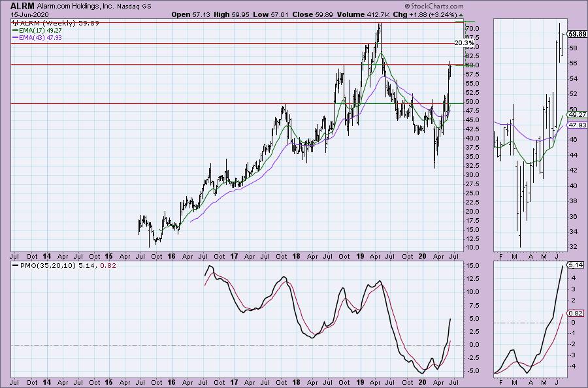Click the bar-chart icon before ALRM (Weekly) legend
The width and height of the screenshot is (588, 388).
click(x=15, y=24)
